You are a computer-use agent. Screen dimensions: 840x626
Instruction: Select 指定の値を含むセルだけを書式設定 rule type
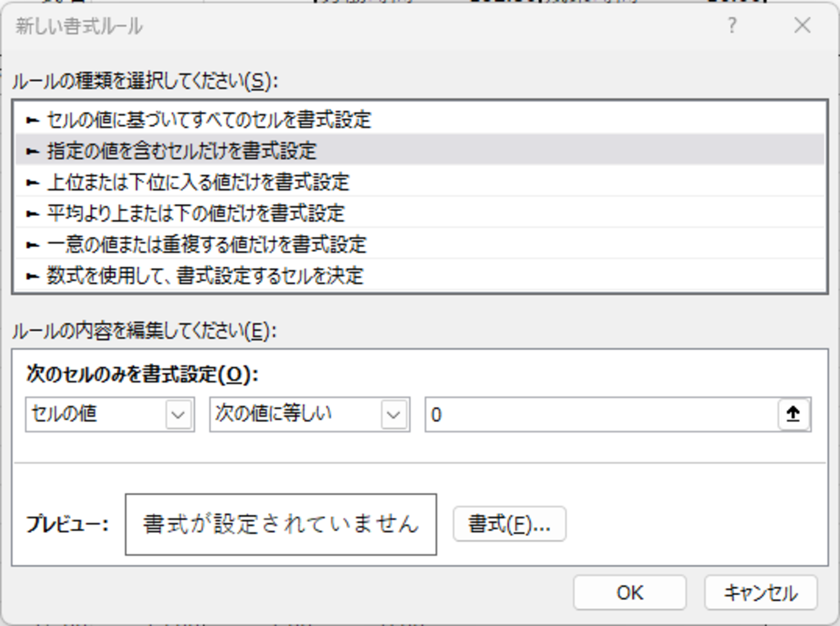click(182, 151)
